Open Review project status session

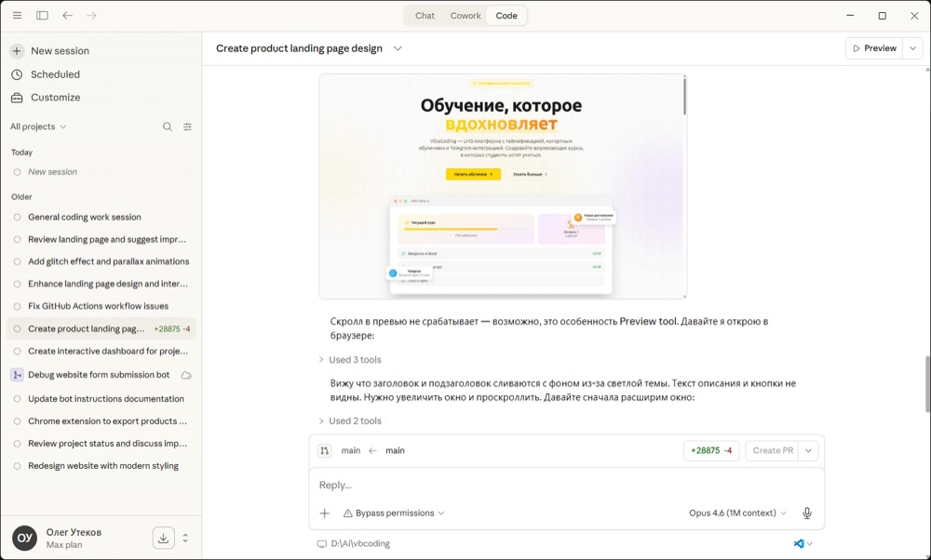click(x=101, y=444)
